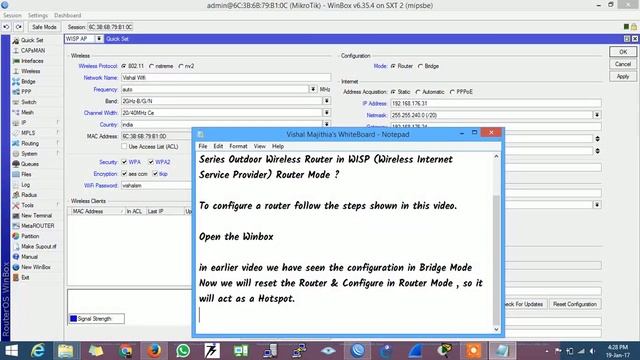Expand the Channel Width dropdown
Screen dimensions: 640x360
pos(327,113)
